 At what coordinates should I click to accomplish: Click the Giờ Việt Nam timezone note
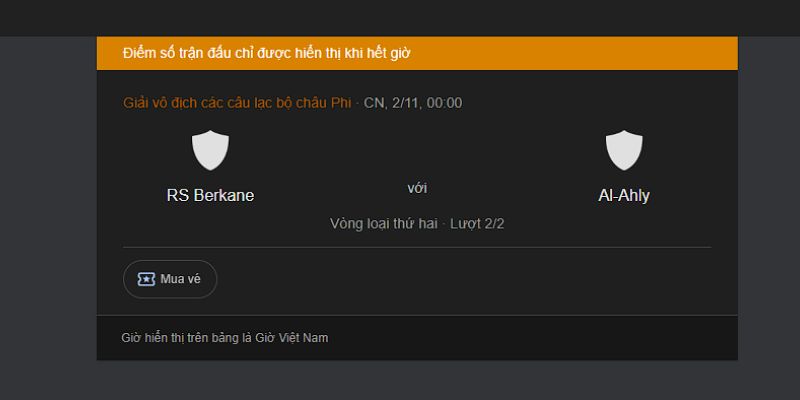(225, 338)
